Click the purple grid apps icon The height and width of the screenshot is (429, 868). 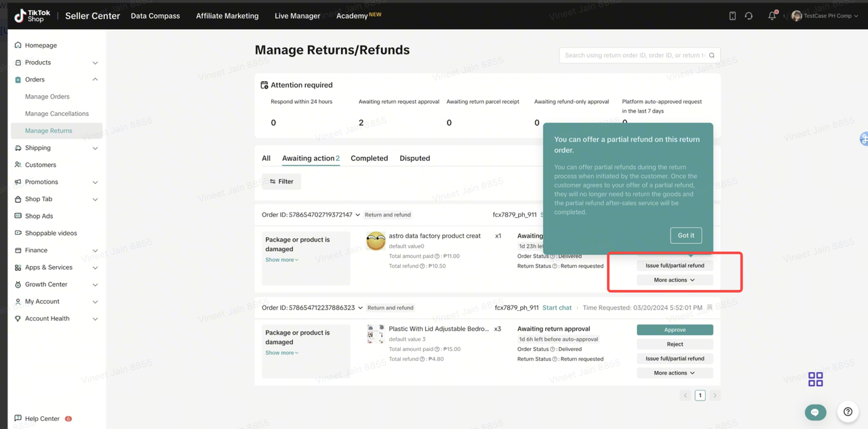click(x=815, y=379)
